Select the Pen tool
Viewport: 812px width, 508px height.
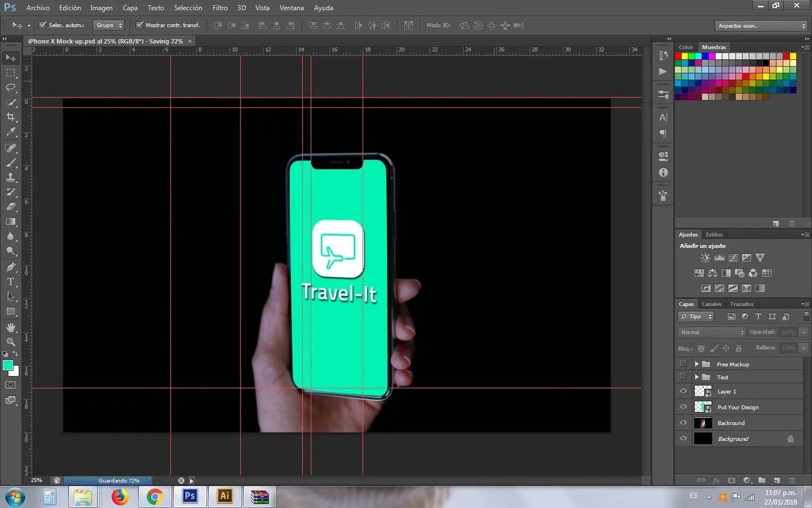[11, 267]
